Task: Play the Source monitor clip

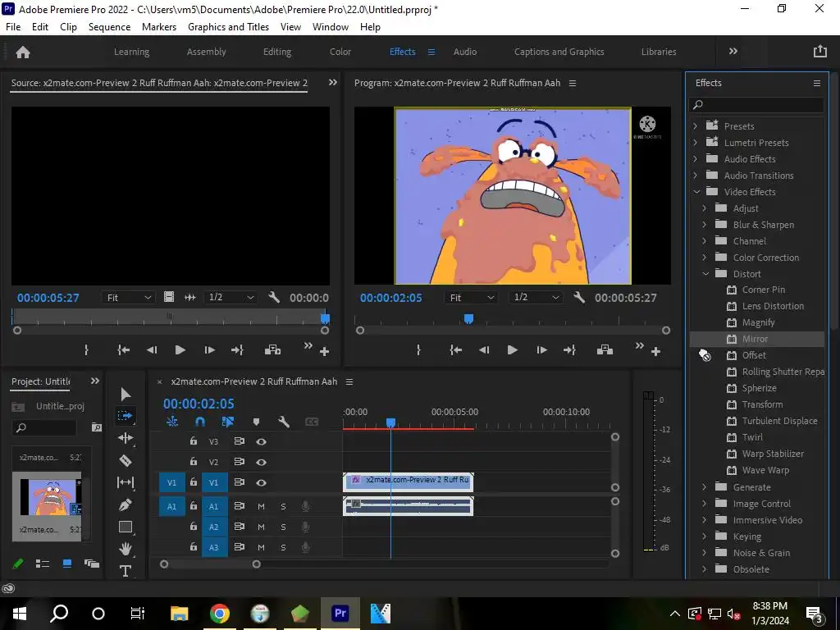Action: click(180, 350)
